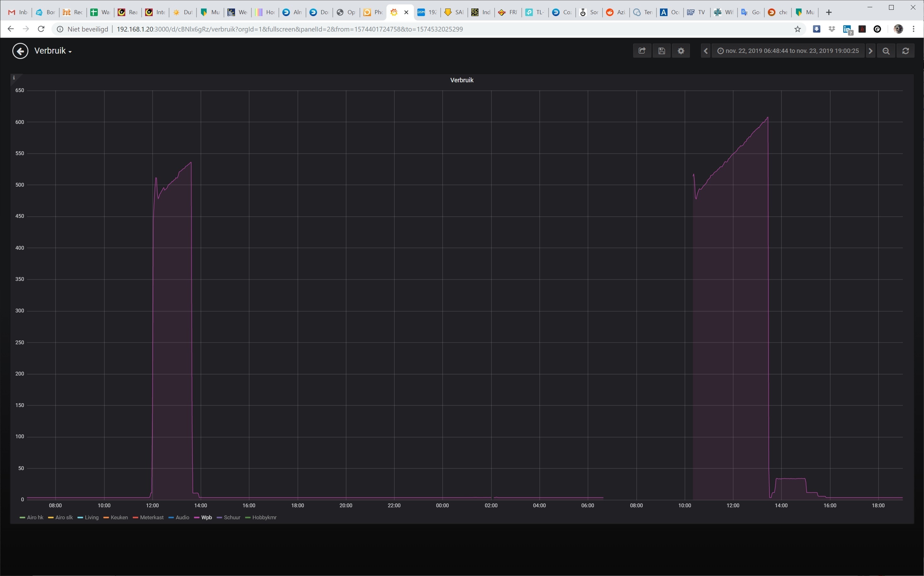Bookmark this page with star icon
Image resolution: width=924 pixels, height=576 pixels.
click(797, 29)
